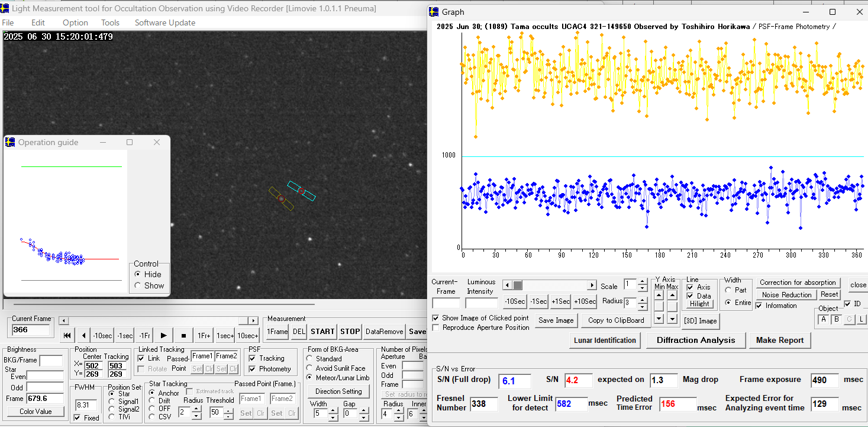Click object A button in Graph window
Viewport: 868px width, 427px height.
click(x=824, y=320)
